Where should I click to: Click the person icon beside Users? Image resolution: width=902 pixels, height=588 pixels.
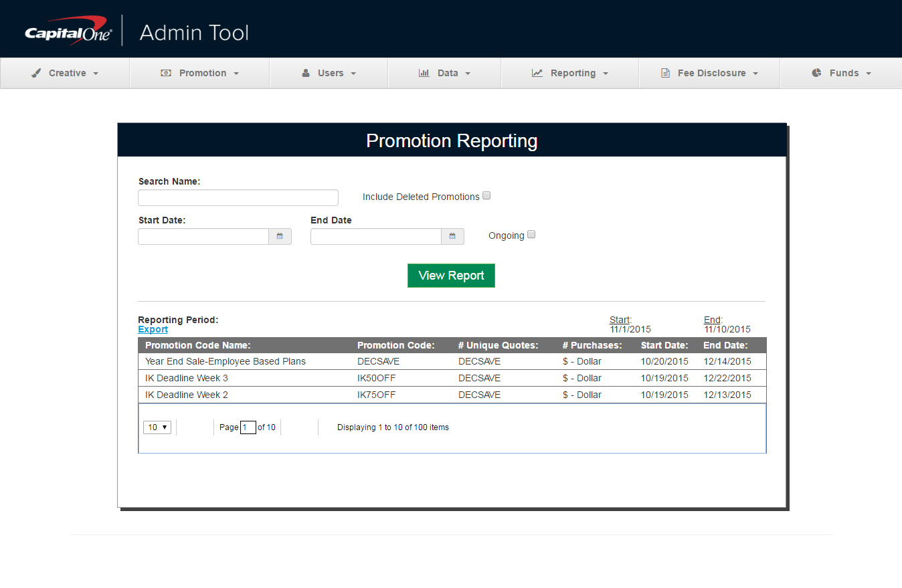(x=306, y=73)
